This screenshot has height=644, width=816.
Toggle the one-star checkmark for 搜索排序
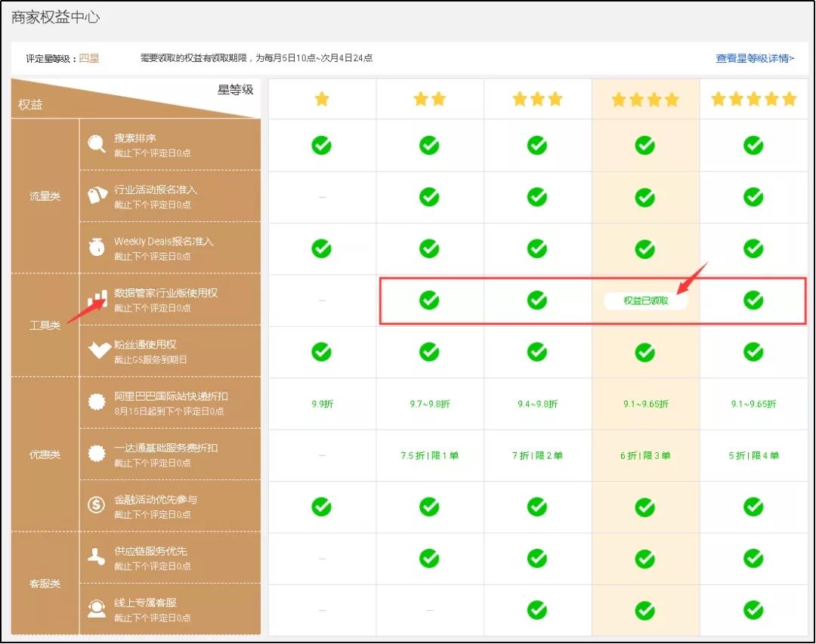pos(322,145)
